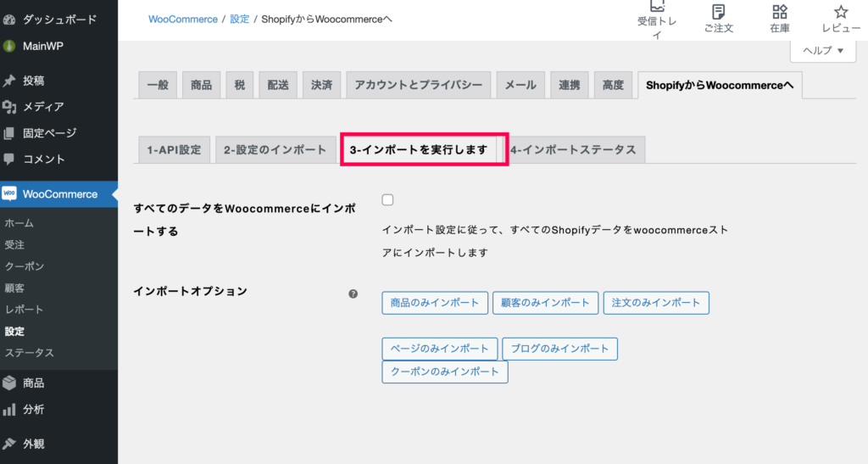The width and height of the screenshot is (868, 464).
Task: Click the bar chart icon beside 分析
Action: click(8, 409)
